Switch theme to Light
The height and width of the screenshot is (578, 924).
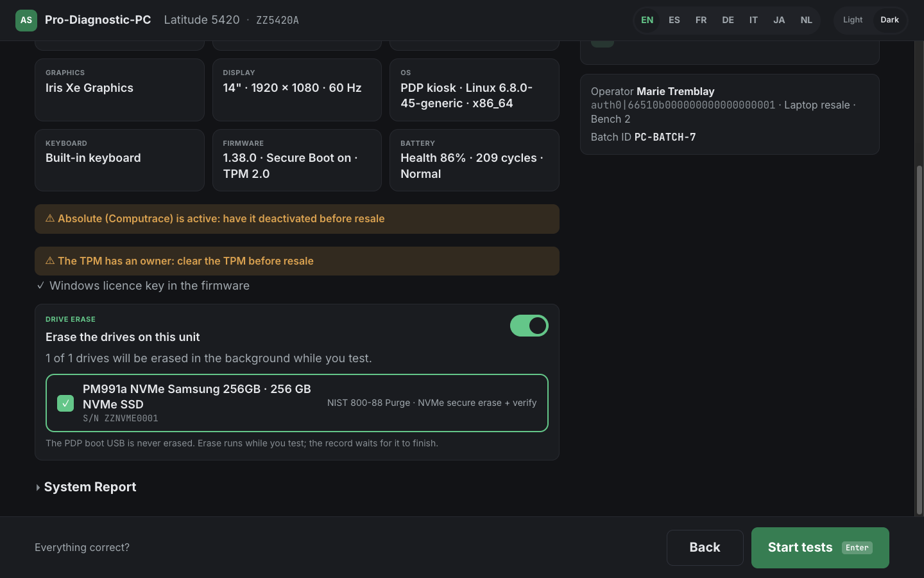click(853, 20)
